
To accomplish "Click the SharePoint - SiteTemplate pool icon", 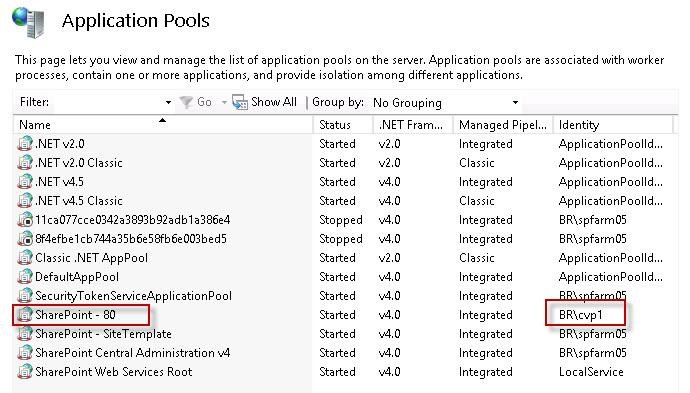I will click(25, 333).
